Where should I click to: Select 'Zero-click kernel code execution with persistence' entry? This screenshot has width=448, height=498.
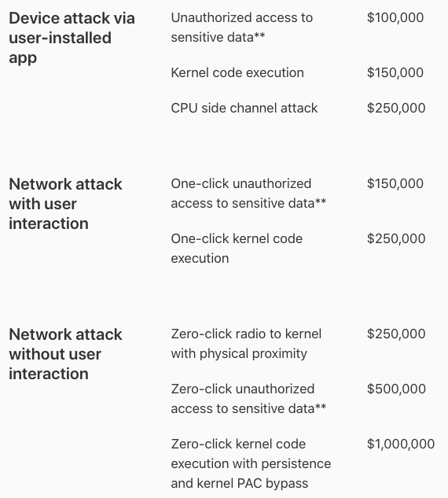pos(251,463)
